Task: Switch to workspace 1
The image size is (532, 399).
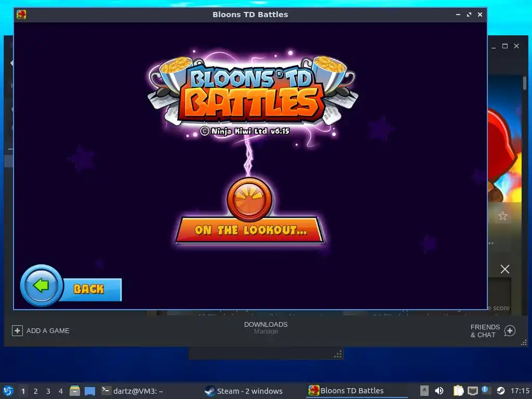Action: [23, 391]
